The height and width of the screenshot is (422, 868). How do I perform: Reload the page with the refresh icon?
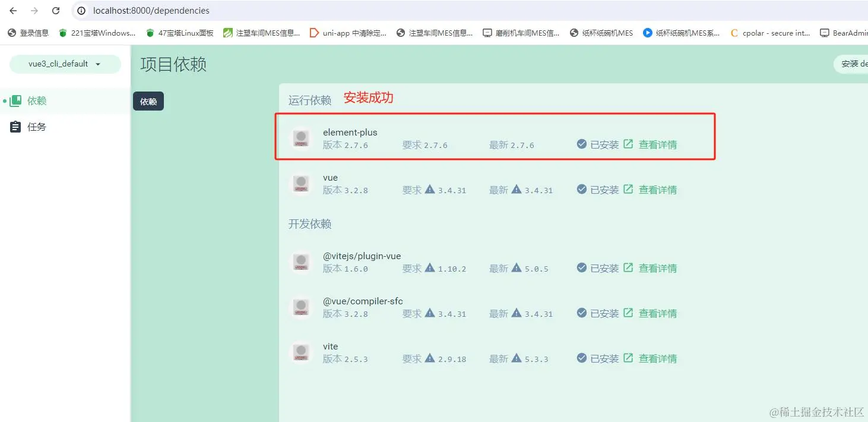[56, 11]
